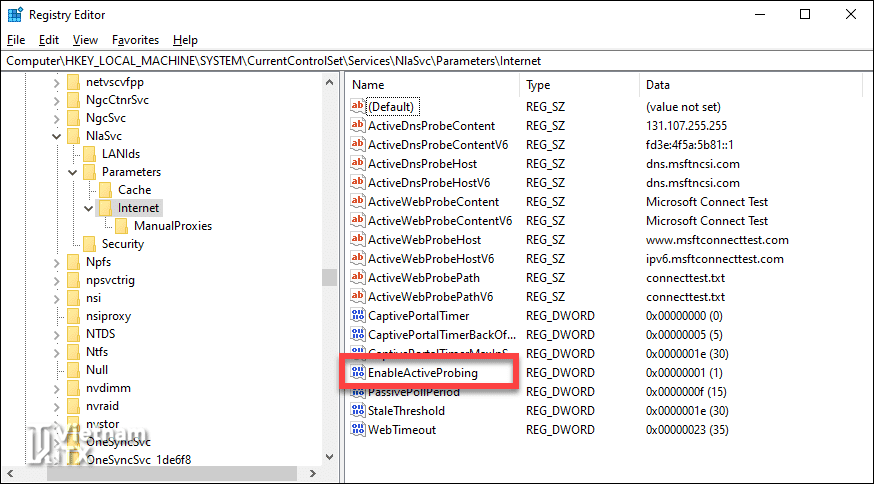Click the folder icon next to Security
The width and height of the screenshot is (874, 484).
pos(90,244)
